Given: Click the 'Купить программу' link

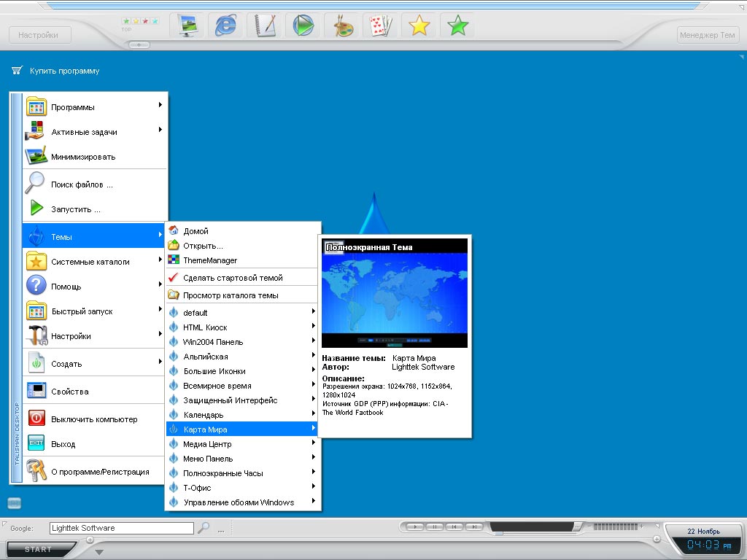Looking at the screenshot, I should [64, 71].
